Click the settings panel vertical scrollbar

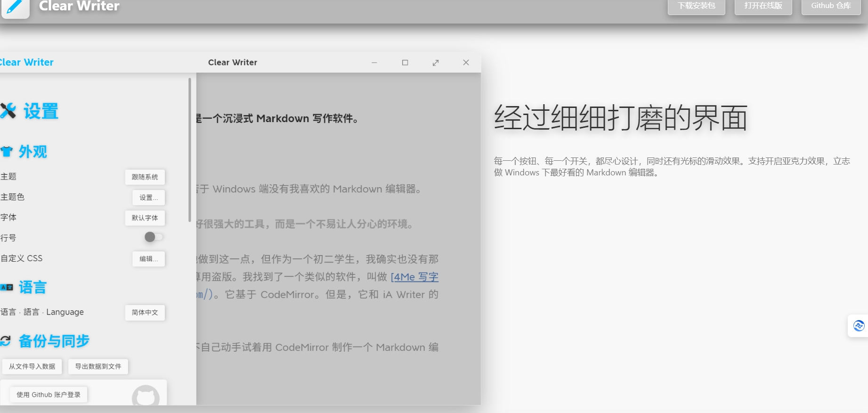click(x=190, y=150)
